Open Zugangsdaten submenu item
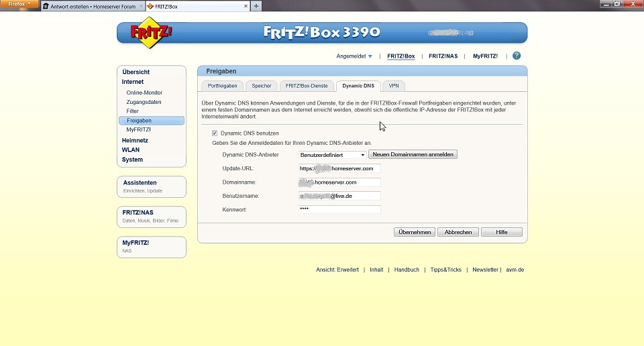 tap(144, 102)
